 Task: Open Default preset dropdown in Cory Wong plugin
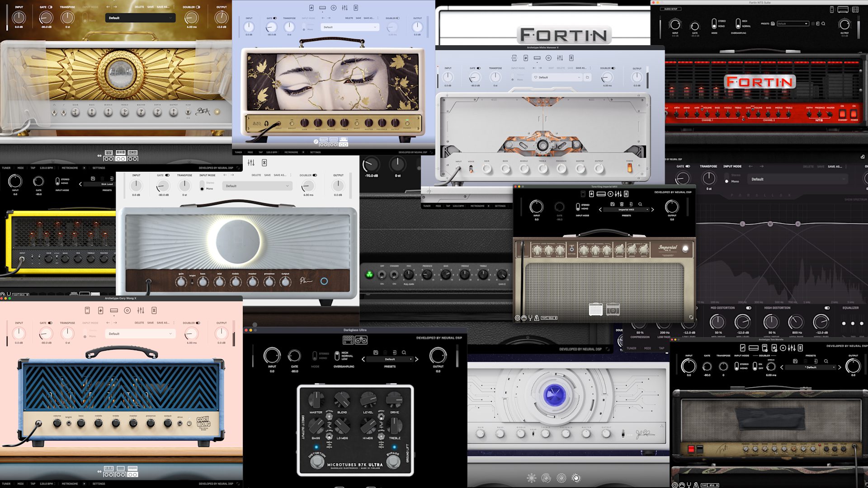click(140, 334)
